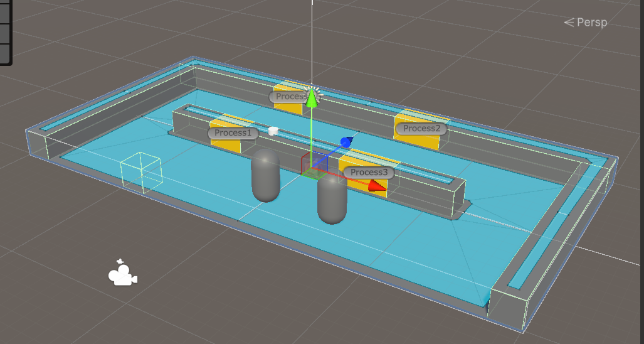Select the white camera gizmo icon

[122, 274]
